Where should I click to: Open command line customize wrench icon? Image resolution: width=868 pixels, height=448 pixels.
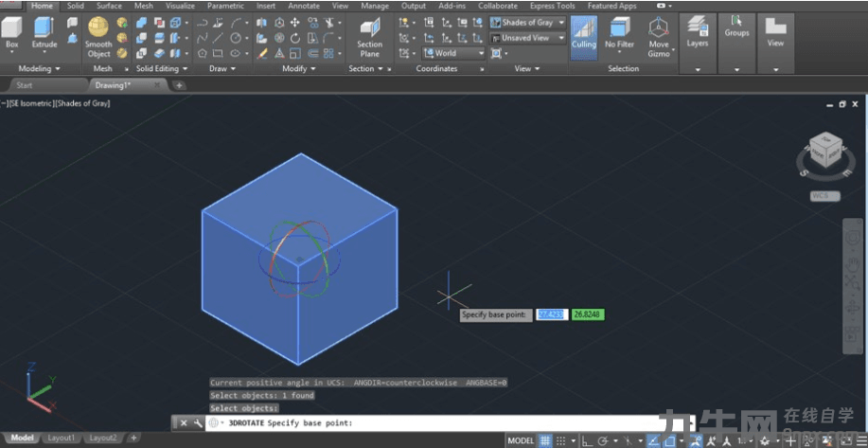[198, 423]
